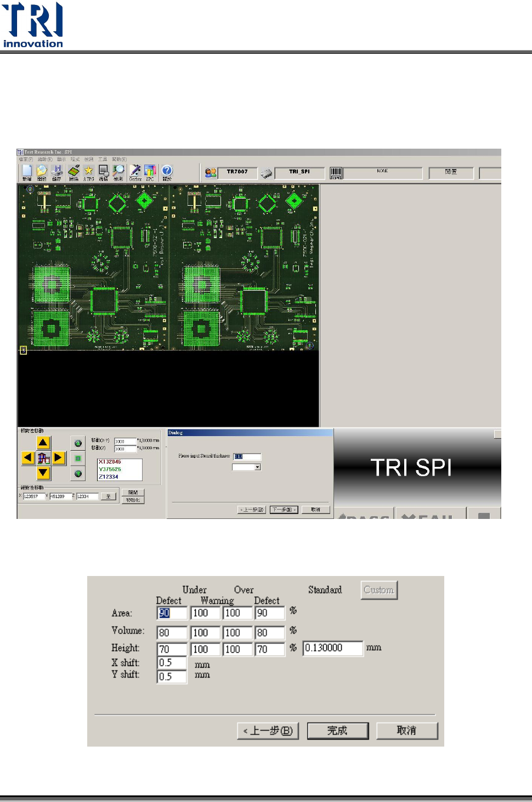The height and width of the screenshot is (802, 532).
Task: Open the View (顯示) menu
Action: 61,159
